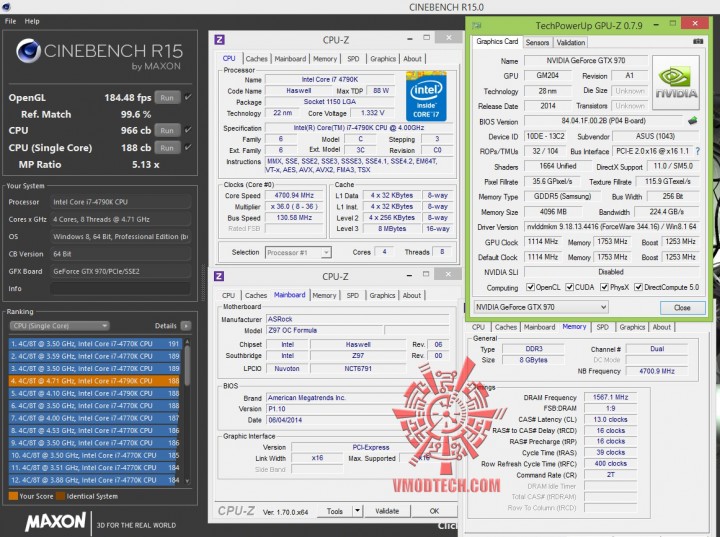Toggle the PhysX checkbox in GPU-Z
This screenshot has height=537, width=720.
pos(604,287)
